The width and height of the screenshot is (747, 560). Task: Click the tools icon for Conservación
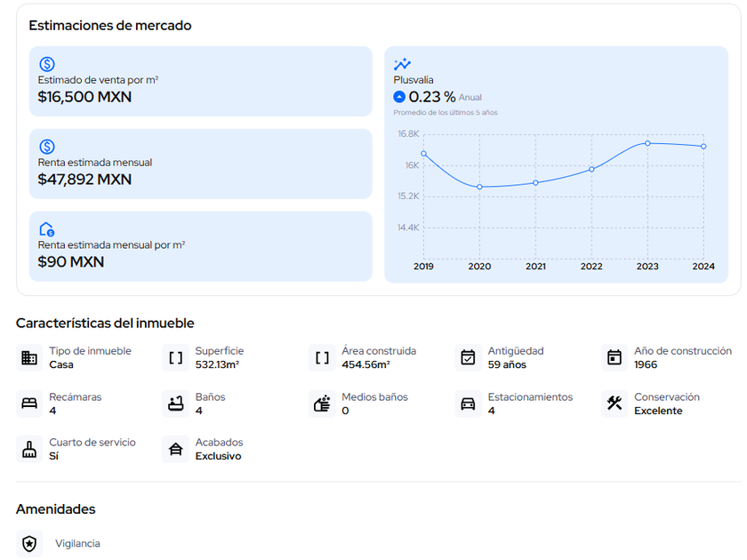tap(614, 404)
